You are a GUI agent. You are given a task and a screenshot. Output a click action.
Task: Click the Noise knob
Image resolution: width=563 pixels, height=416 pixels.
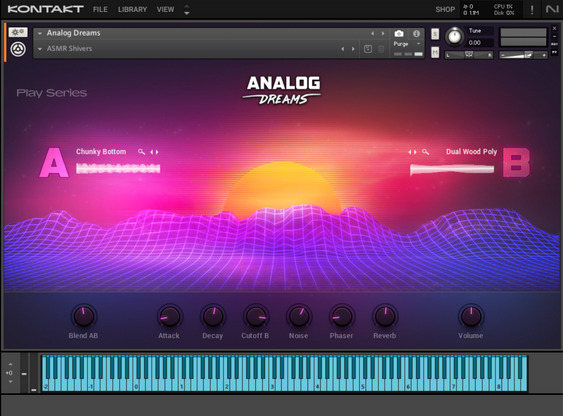coord(298,316)
